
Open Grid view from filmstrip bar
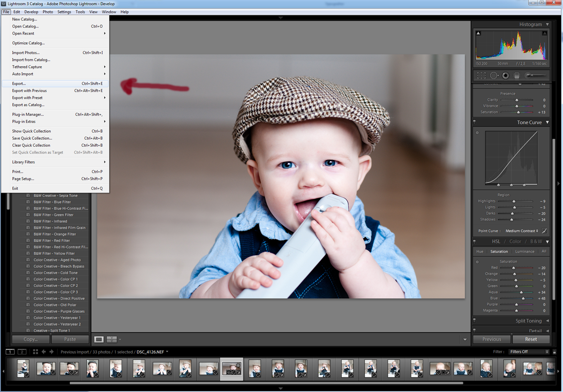click(x=35, y=352)
